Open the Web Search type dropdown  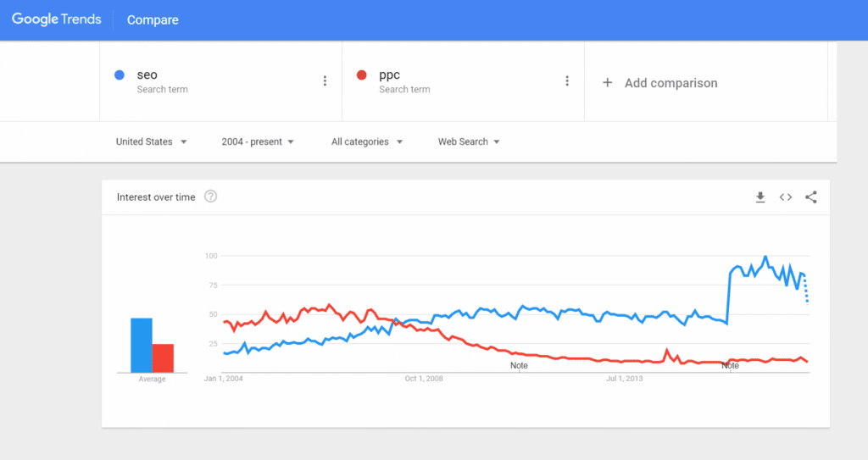tap(469, 141)
